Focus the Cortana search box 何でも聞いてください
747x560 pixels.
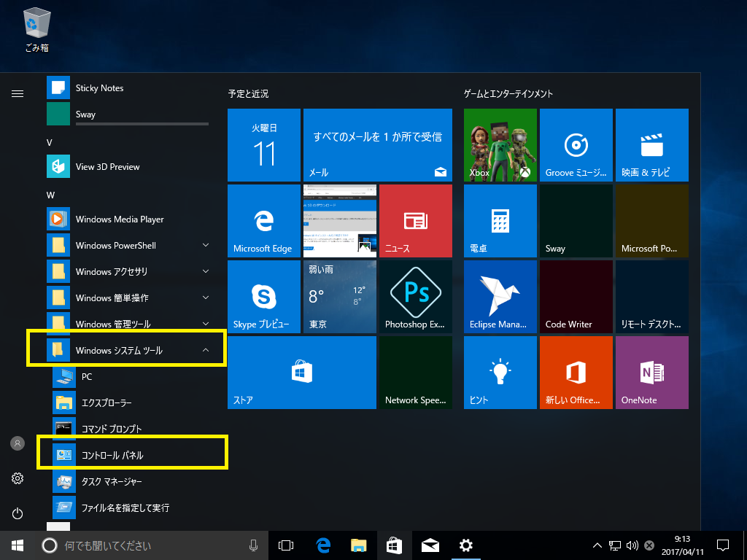tap(152, 545)
